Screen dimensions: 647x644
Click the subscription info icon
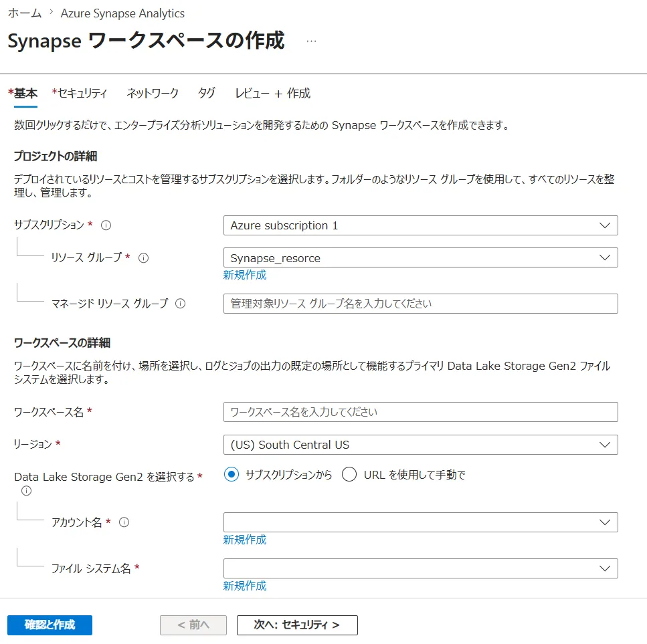click(x=106, y=225)
